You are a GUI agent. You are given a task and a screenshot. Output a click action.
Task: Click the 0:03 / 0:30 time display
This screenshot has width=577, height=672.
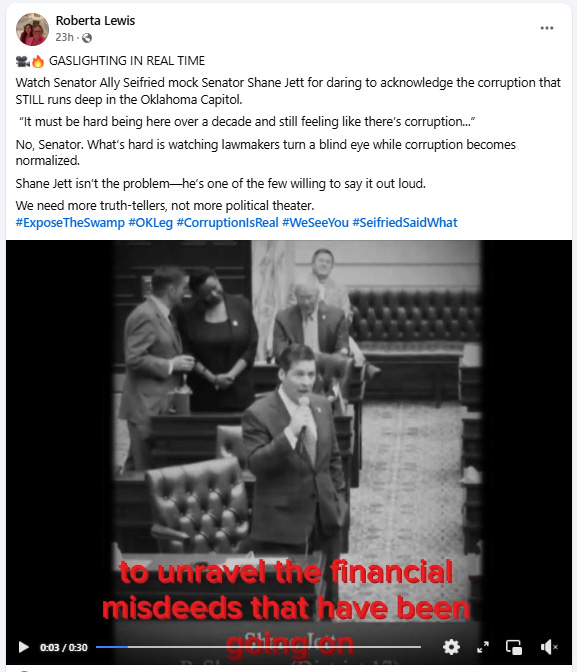click(63, 648)
